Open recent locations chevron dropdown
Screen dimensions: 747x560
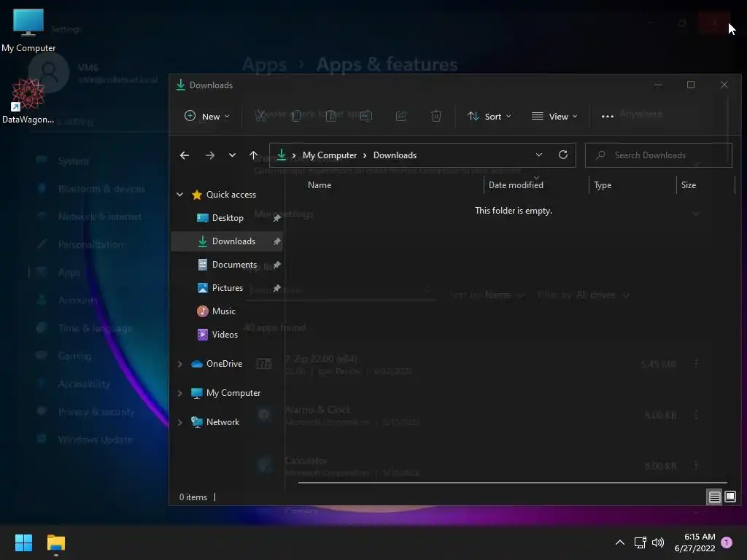(232, 155)
